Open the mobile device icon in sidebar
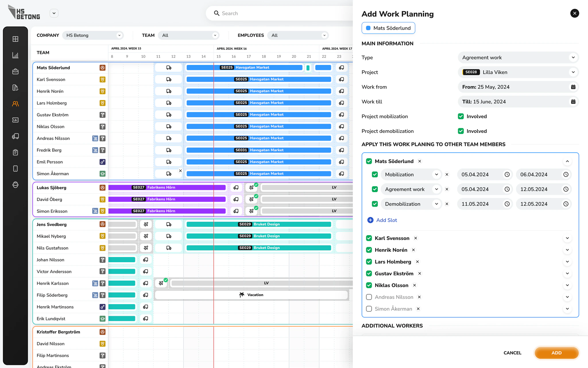 [x=16, y=168]
